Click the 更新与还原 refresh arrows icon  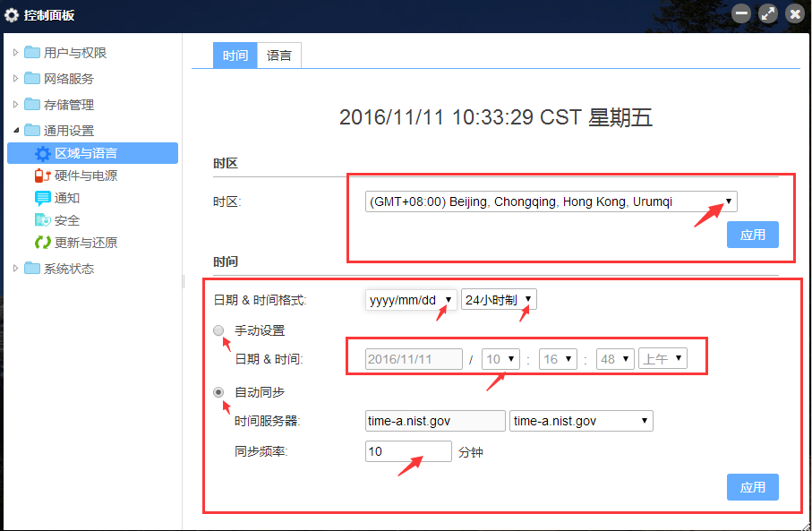pos(42,243)
